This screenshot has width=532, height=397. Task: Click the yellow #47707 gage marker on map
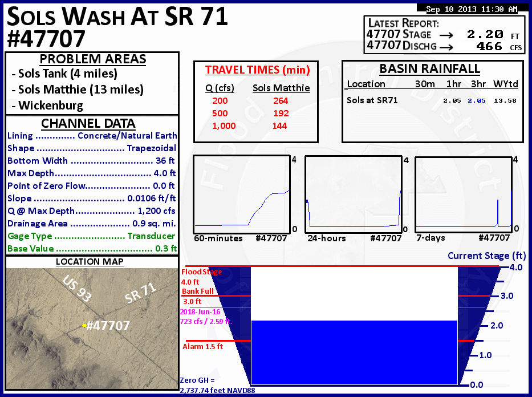[84, 325]
